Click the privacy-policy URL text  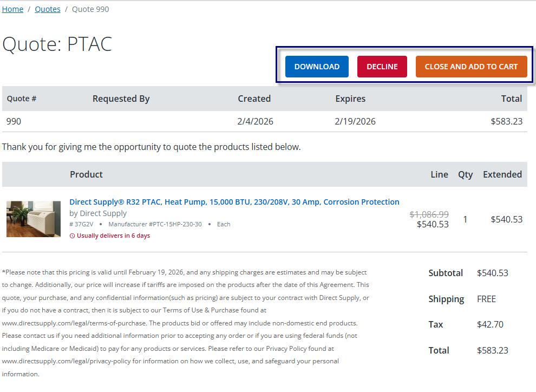(66, 361)
